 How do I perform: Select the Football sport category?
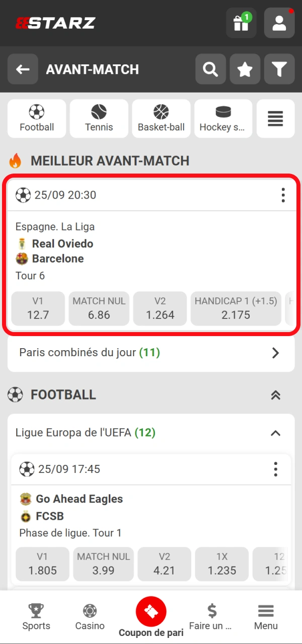(37, 119)
